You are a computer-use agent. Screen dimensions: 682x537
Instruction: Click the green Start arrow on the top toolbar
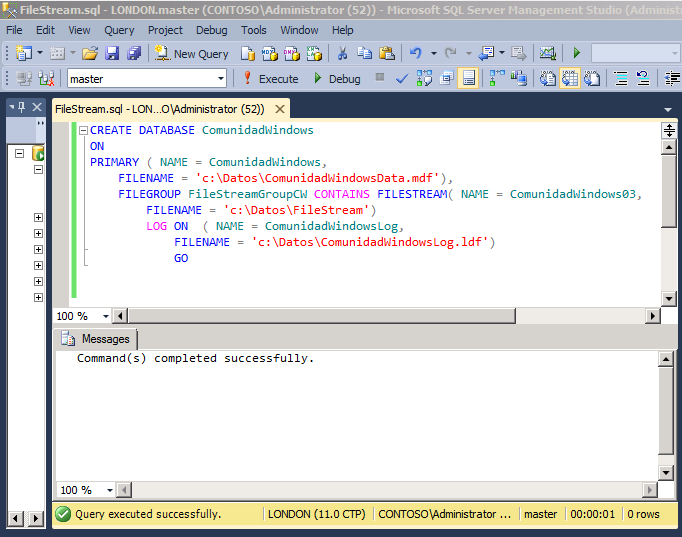(577, 53)
